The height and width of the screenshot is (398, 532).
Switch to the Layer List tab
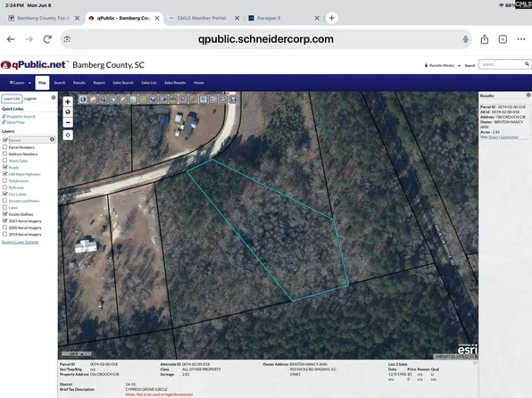pyautogui.click(x=12, y=98)
